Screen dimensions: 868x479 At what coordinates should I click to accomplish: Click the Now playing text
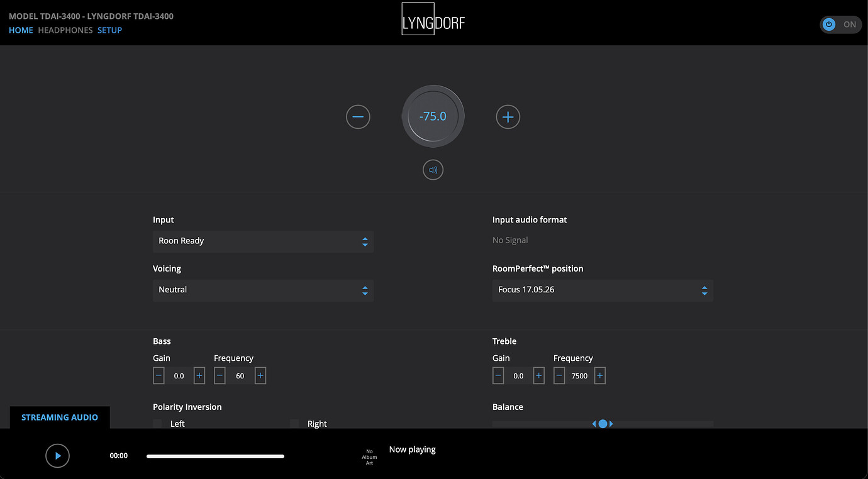413,449
